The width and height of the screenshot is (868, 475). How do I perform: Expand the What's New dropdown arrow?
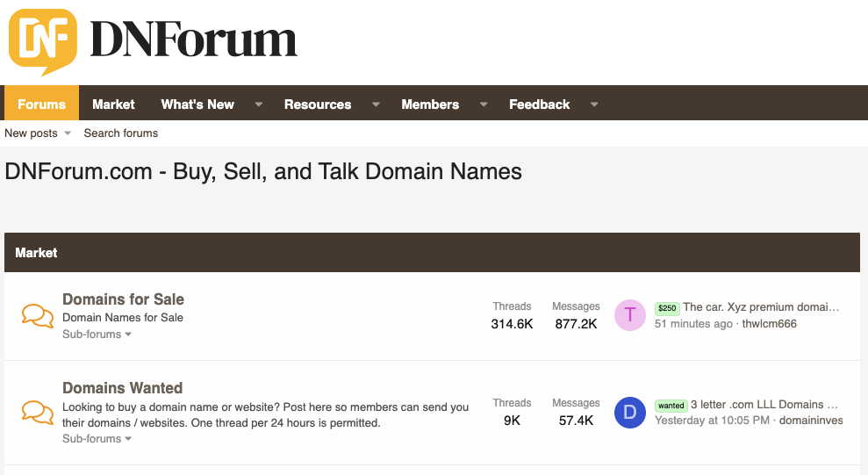pyautogui.click(x=259, y=104)
